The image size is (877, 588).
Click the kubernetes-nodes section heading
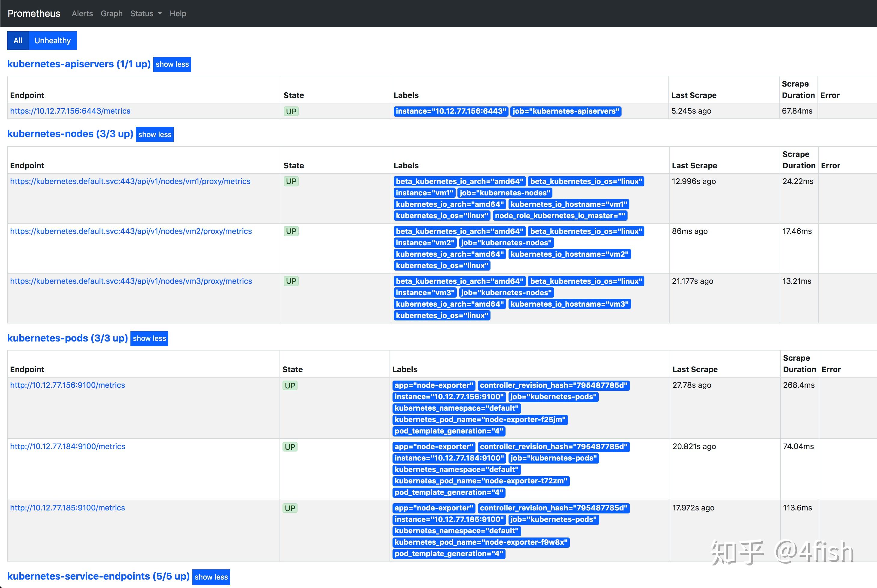tap(70, 134)
